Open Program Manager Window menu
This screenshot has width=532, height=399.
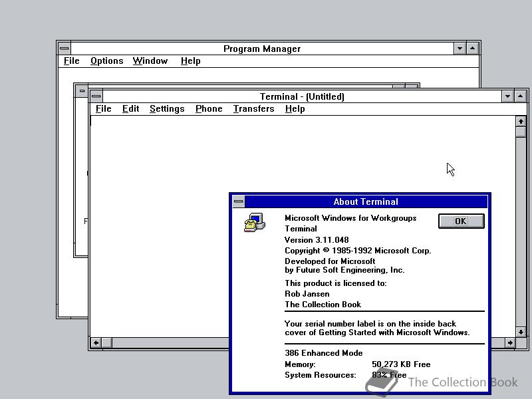pos(150,61)
